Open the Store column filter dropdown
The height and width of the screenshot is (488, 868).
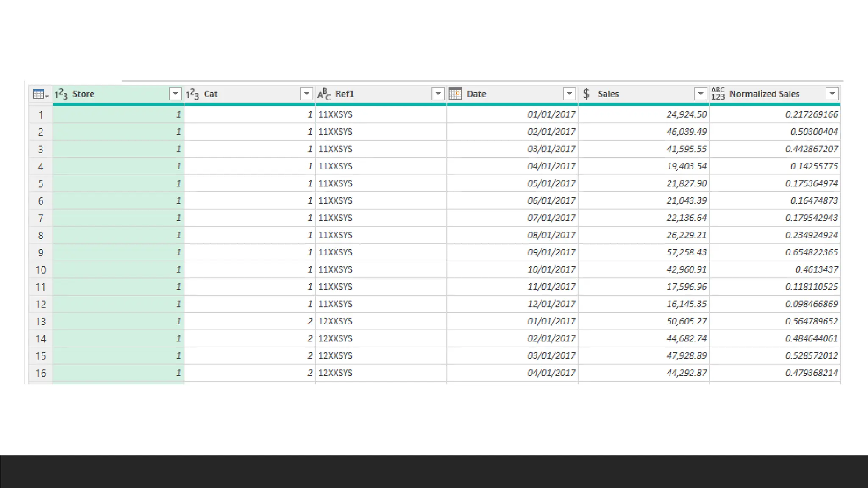click(x=175, y=94)
